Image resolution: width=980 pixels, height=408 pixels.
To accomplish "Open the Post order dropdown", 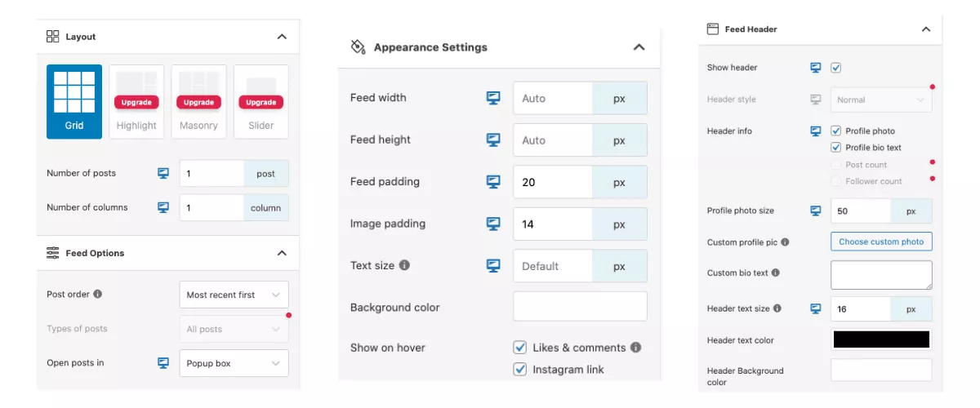I will 234,295.
